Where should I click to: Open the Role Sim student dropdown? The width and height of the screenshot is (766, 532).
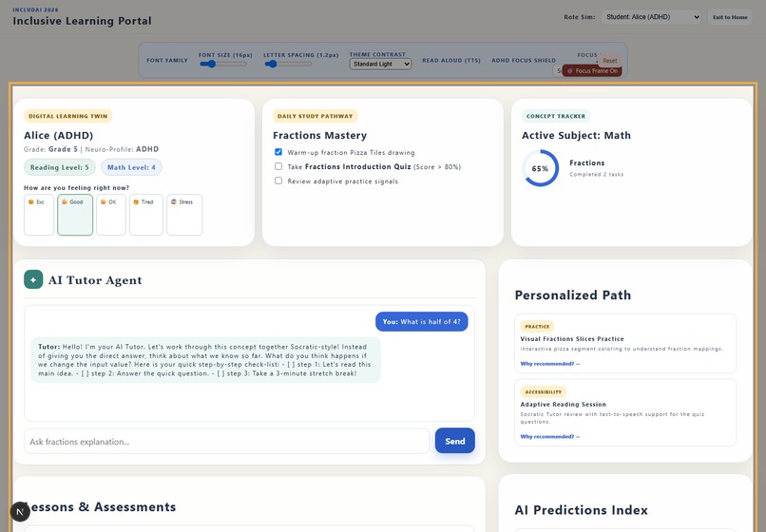[x=651, y=17]
